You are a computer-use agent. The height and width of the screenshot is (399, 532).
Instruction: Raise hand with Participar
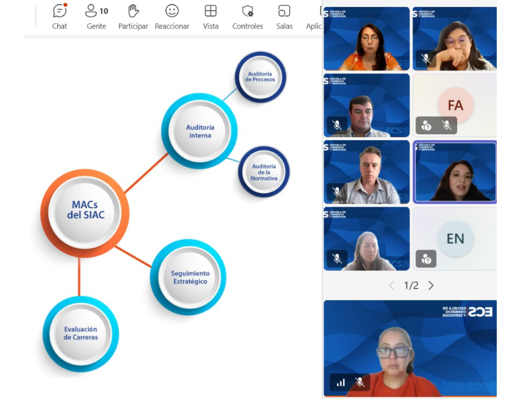tap(133, 17)
